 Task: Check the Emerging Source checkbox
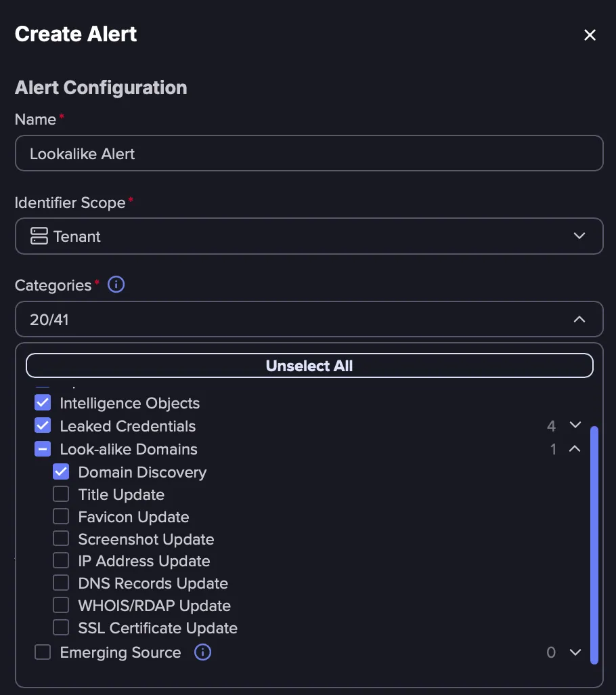tap(43, 652)
